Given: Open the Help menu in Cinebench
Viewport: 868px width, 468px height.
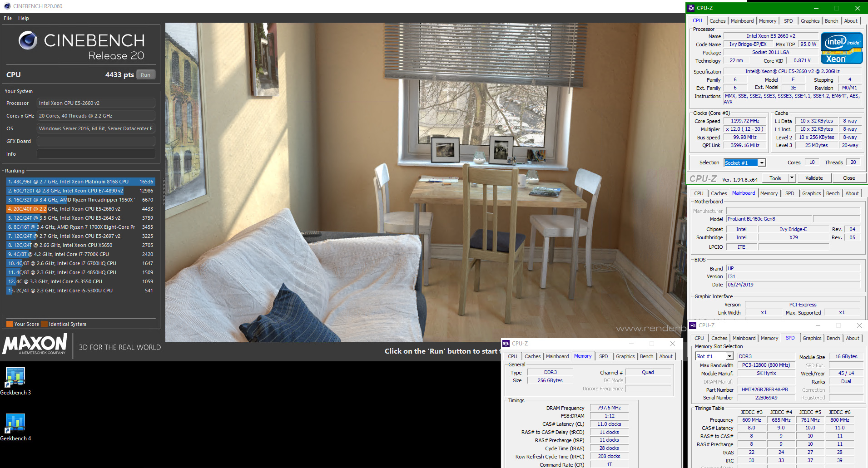Looking at the screenshot, I should 24,18.
